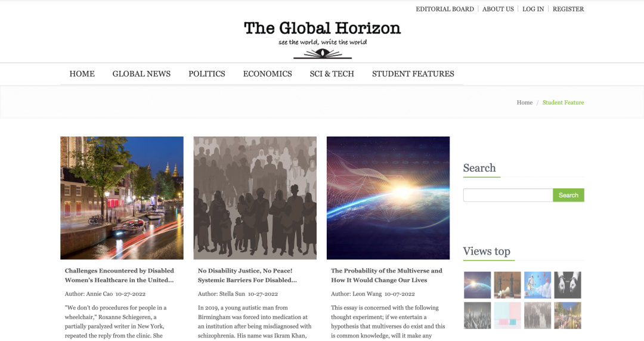Open the HOME menu item

(82, 74)
